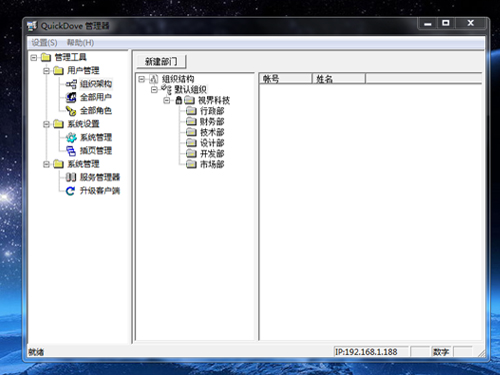Maximize the QuickDove window
This screenshot has width=500, height=375.
pos(446,23)
